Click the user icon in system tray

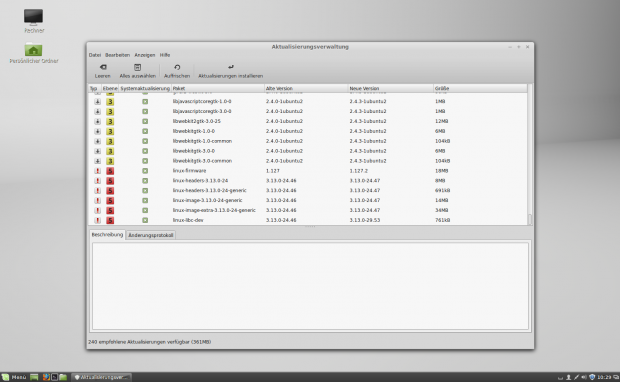point(568,377)
